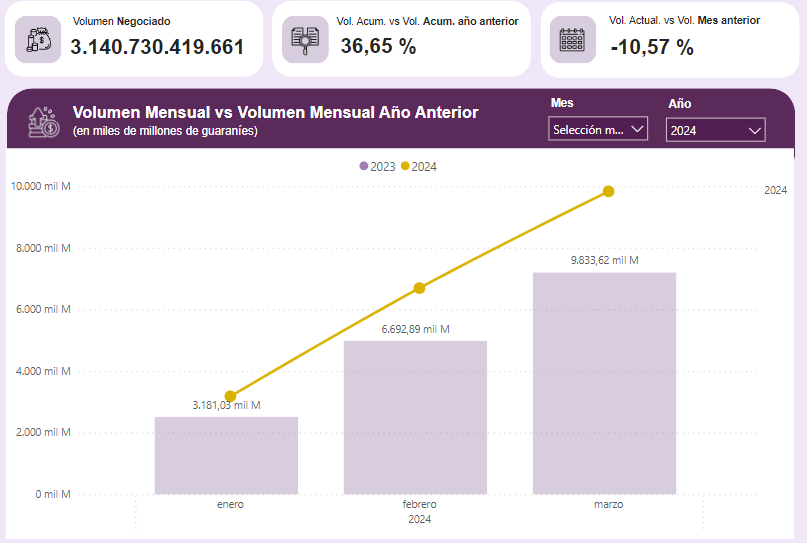Click the money bag icon beside Volumen Negociado
Image resolution: width=807 pixels, height=543 pixels.
pyautogui.click(x=38, y=39)
